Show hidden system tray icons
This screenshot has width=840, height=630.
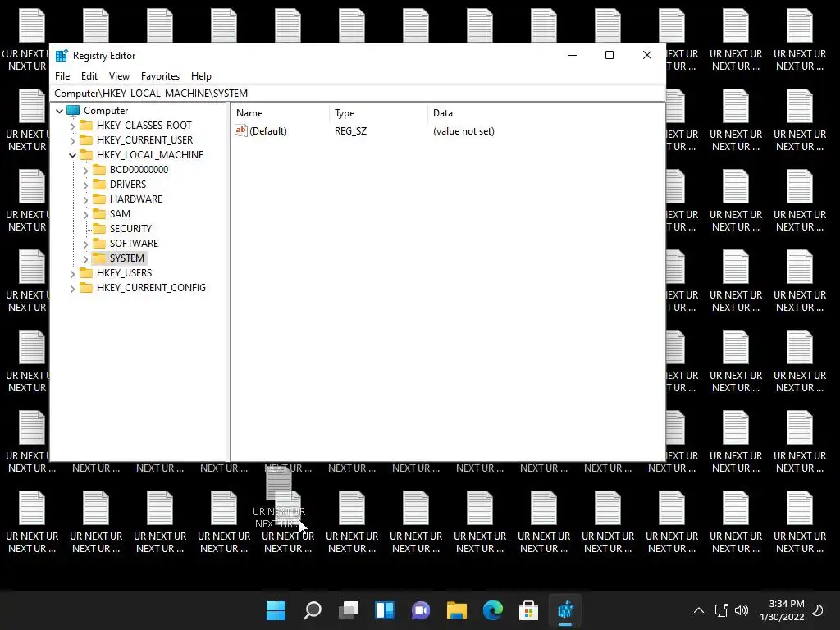point(699,610)
